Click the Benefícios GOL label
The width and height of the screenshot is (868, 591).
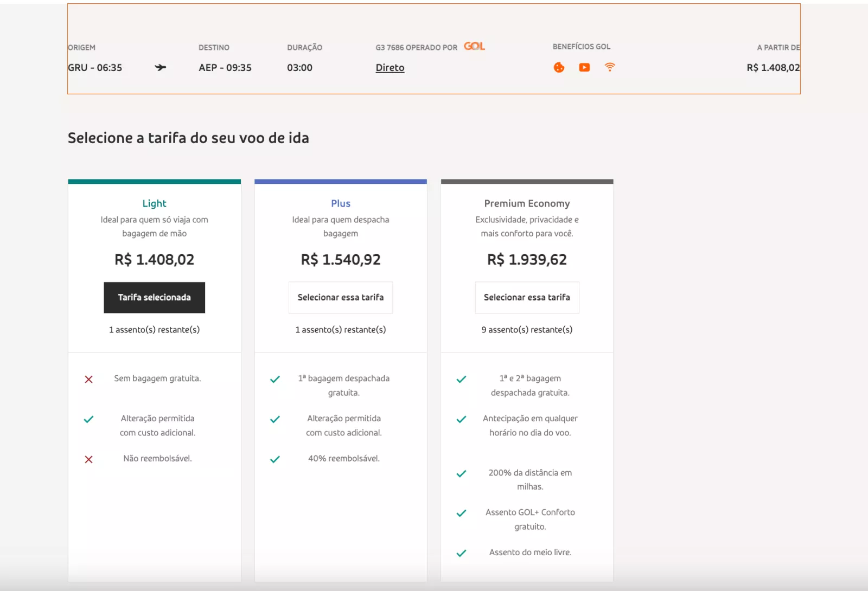point(582,47)
